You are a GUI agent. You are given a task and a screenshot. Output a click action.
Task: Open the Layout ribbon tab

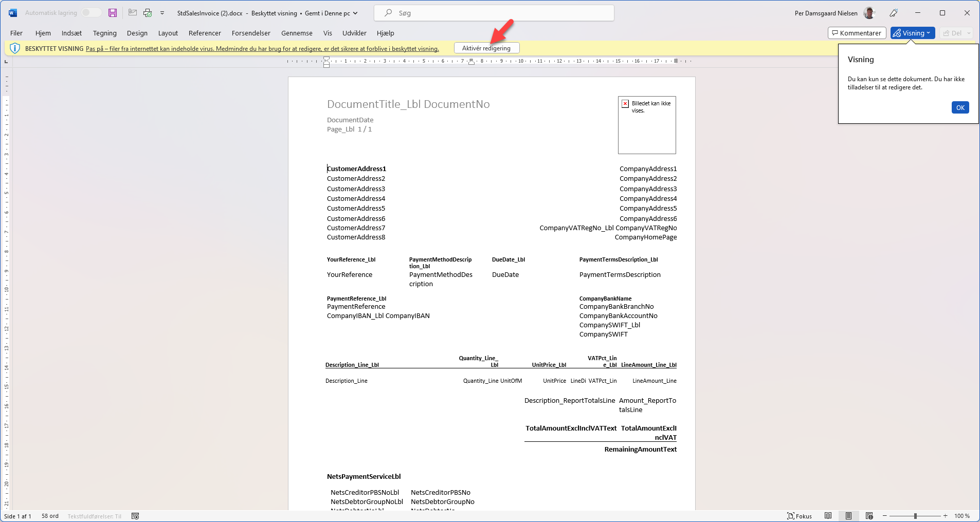pyautogui.click(x=168, y=33)
